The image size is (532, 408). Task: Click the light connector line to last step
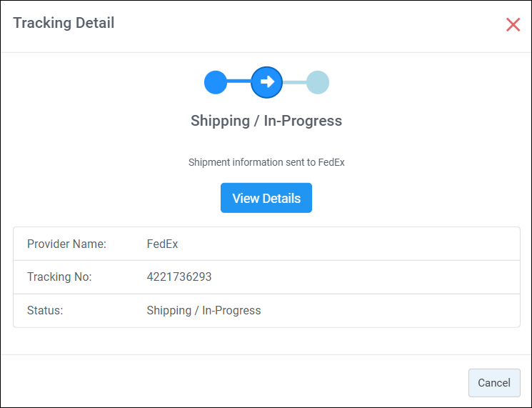click(x=294, y=82)
